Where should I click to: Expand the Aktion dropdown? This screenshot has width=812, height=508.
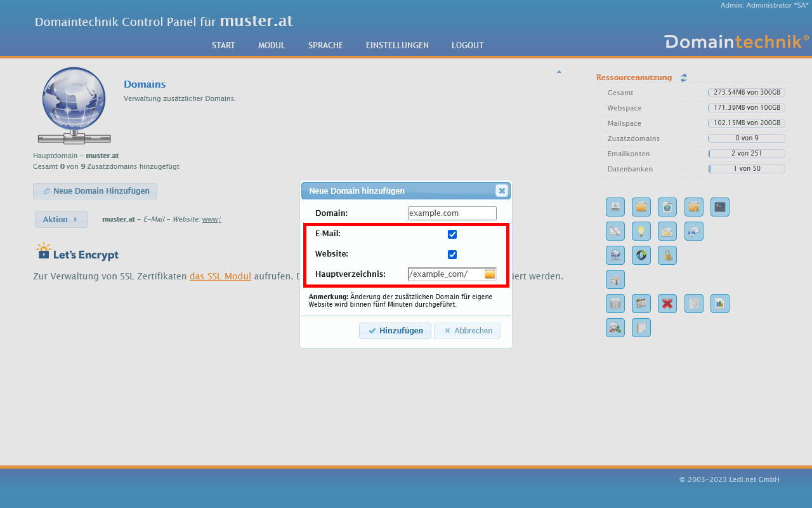point(61,220)
